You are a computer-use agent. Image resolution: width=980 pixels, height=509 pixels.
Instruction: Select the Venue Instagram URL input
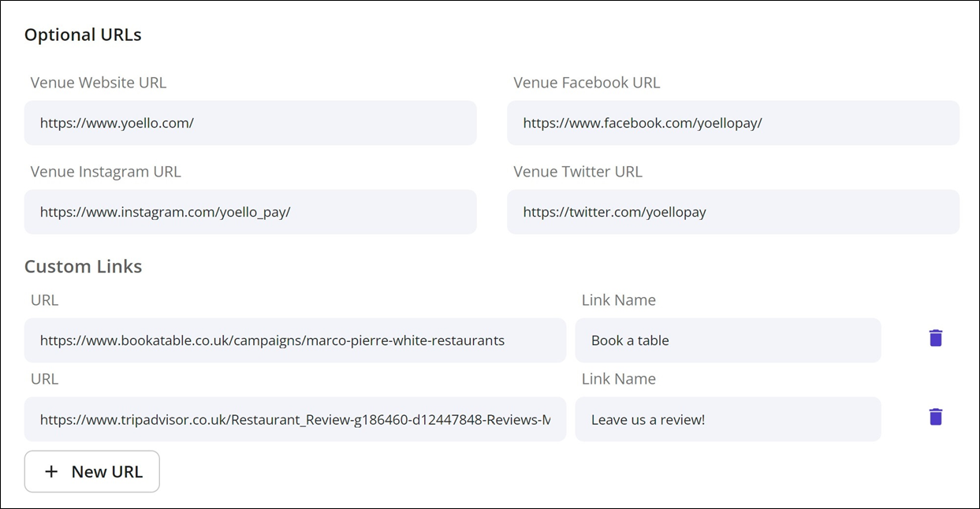point(250,212)
